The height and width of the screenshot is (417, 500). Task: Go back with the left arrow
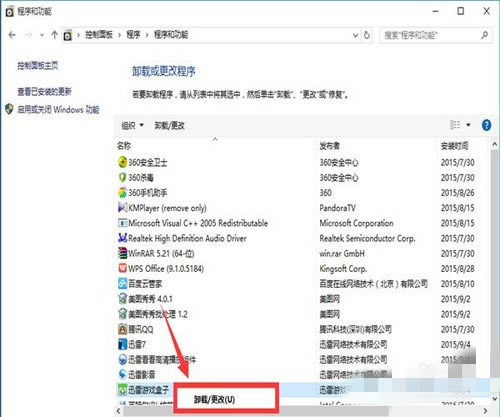[12, 35]
